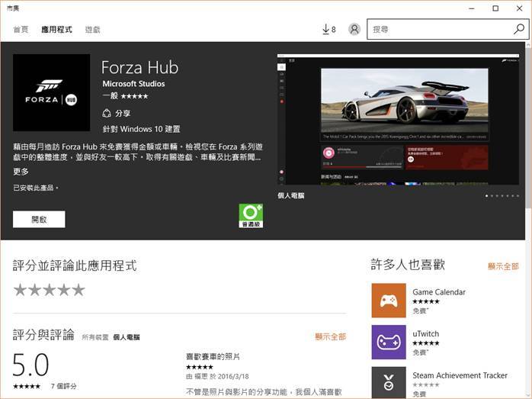Click the downloads arrow icon
This screenshot has height=399, width=532.
[x=326, y=29]
